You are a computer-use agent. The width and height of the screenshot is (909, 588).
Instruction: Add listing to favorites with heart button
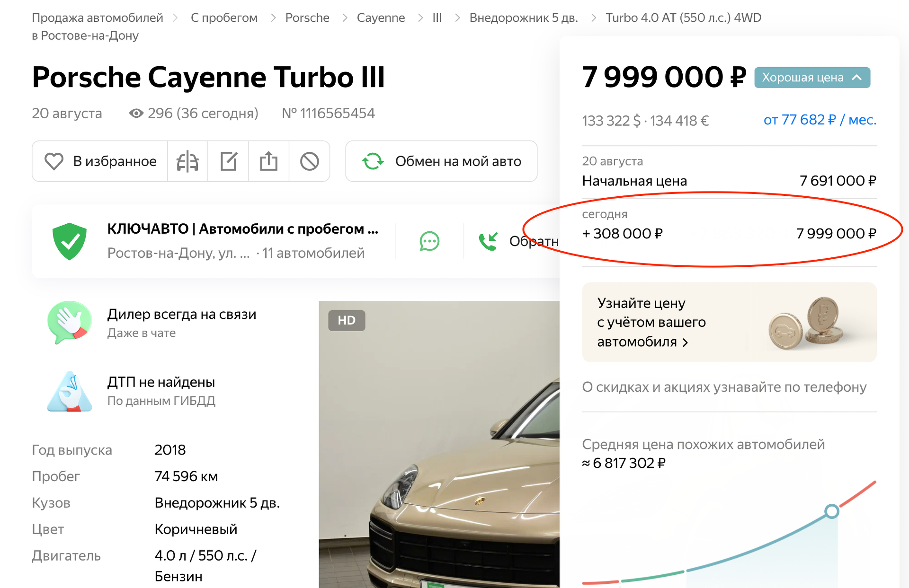pyautogui.click(x=100, y=161)
